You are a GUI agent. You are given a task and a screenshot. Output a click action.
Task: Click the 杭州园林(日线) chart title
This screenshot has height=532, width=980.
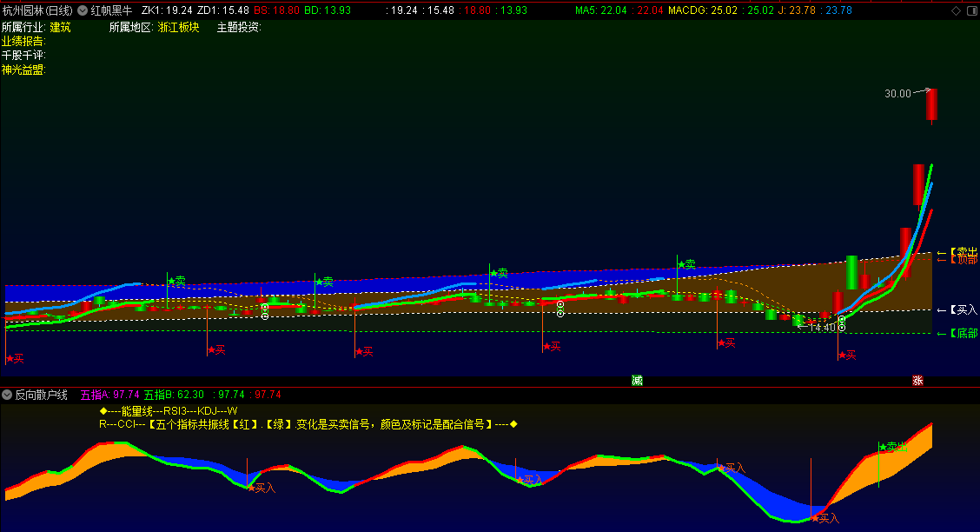pyautogui.click(x=37, y=10)
